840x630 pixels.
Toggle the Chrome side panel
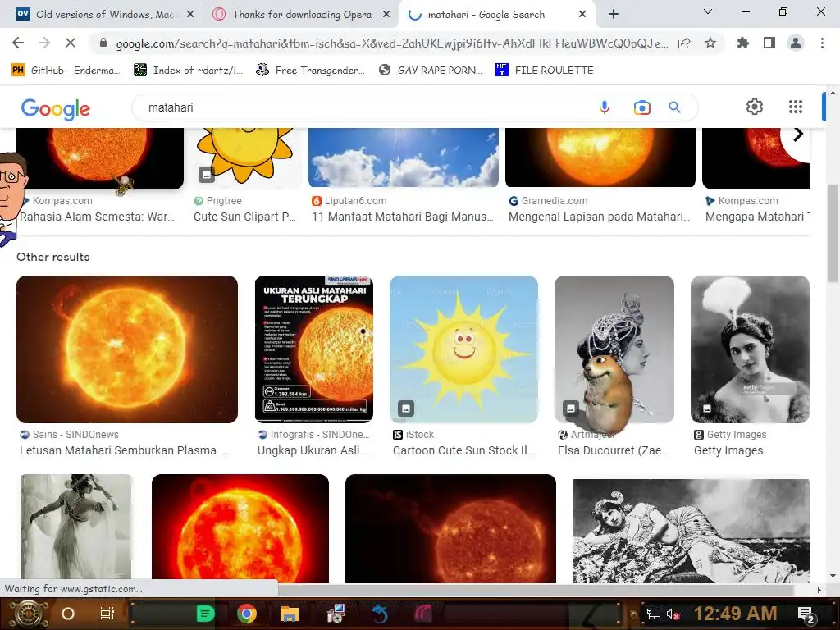point(769,43)
